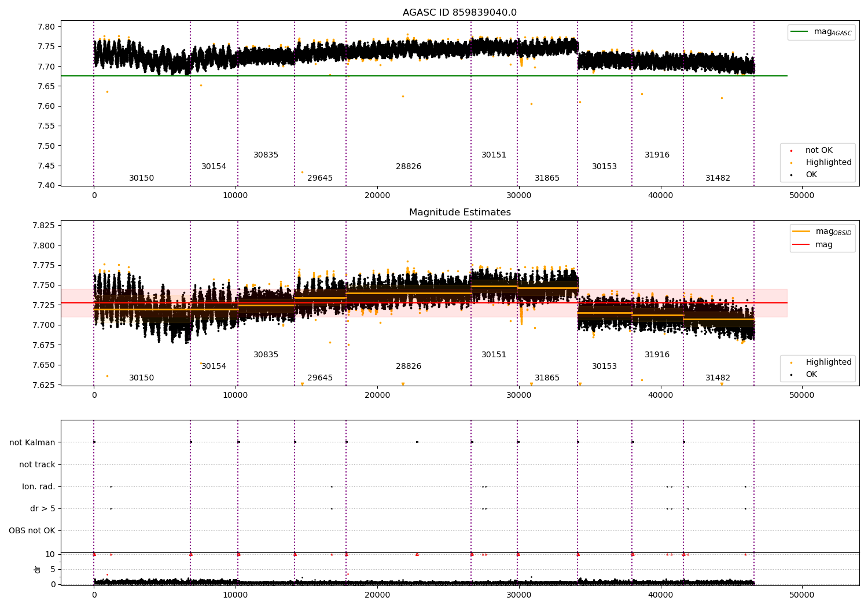Click the 'OBS not OK' axis label
This screenshot has width=868, height=608.
(32, 531)
